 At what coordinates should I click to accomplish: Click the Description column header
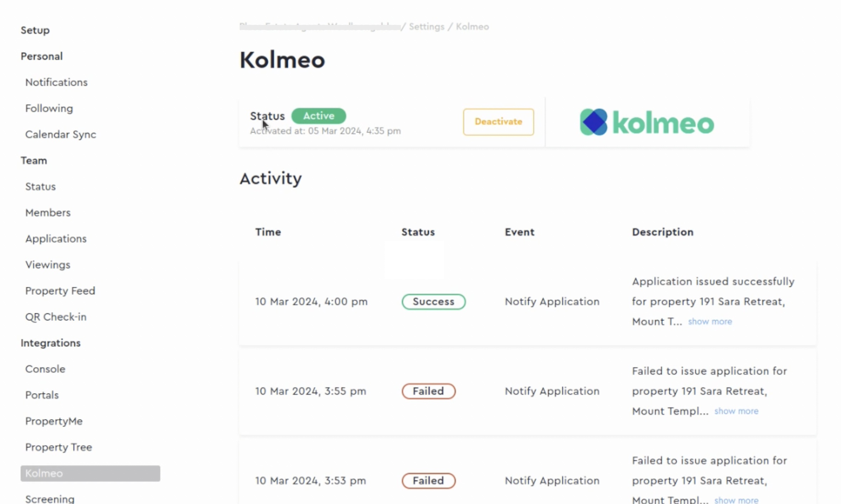tap(663, 232)
